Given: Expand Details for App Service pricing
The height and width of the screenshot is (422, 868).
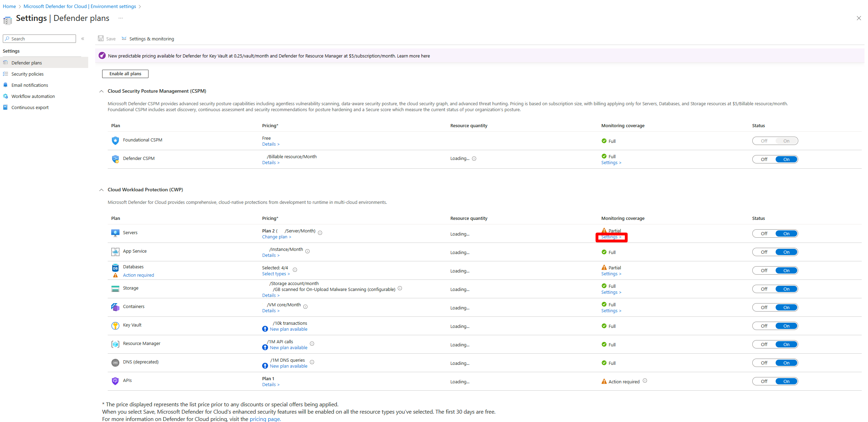Looking at the screenshot, I should [x=271, y=255].
